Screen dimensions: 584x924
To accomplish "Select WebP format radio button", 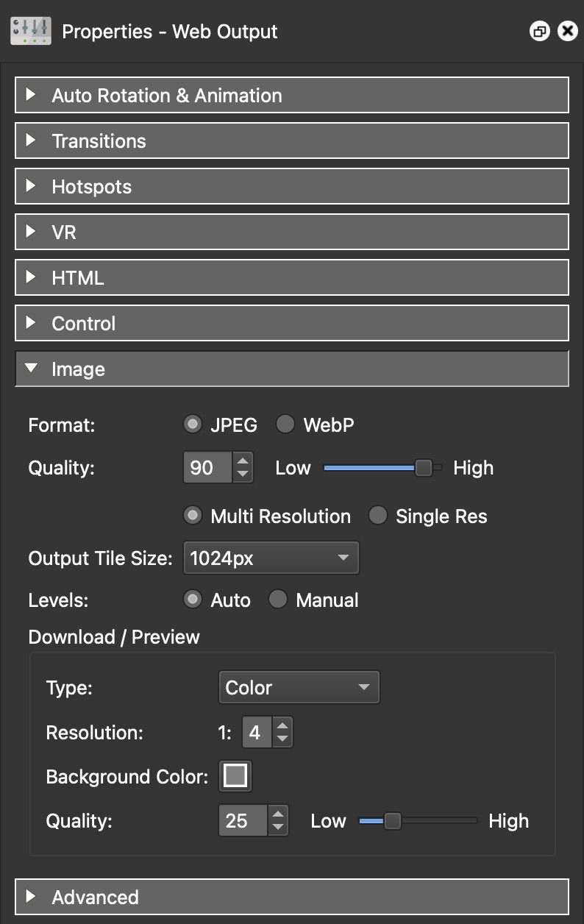I will 285,424.
